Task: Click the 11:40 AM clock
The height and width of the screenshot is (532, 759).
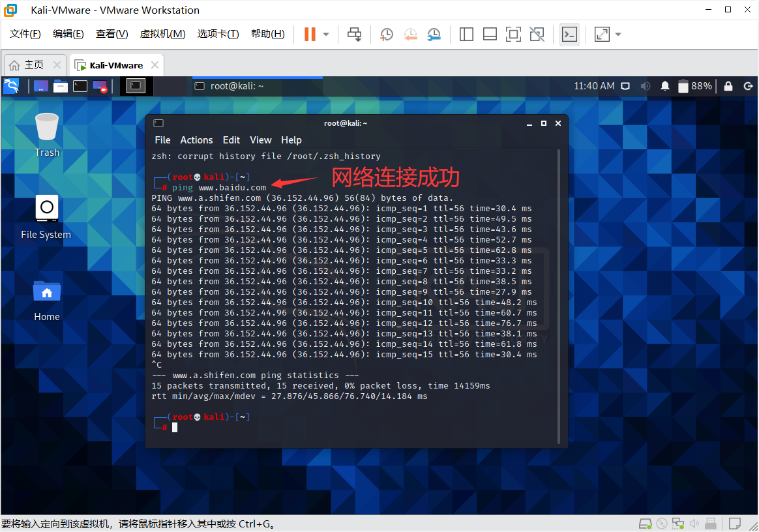Action: pos(594,86)
